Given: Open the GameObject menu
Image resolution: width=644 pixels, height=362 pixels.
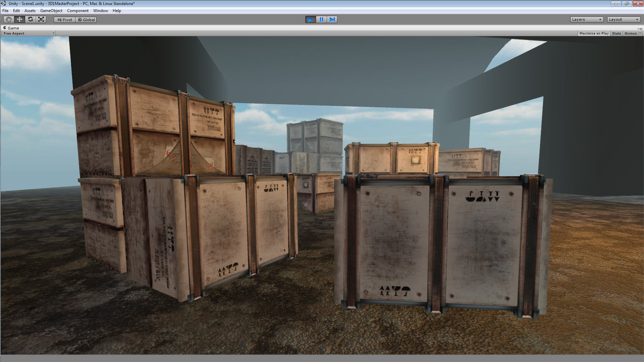Looking at the screenshot, I should click(51, 11).
